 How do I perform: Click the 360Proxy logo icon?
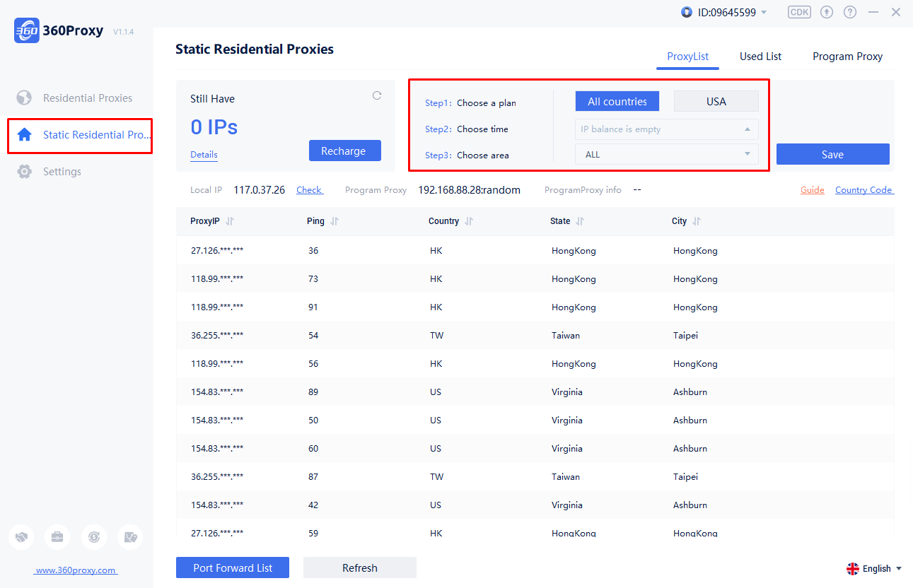click(27, 31)
